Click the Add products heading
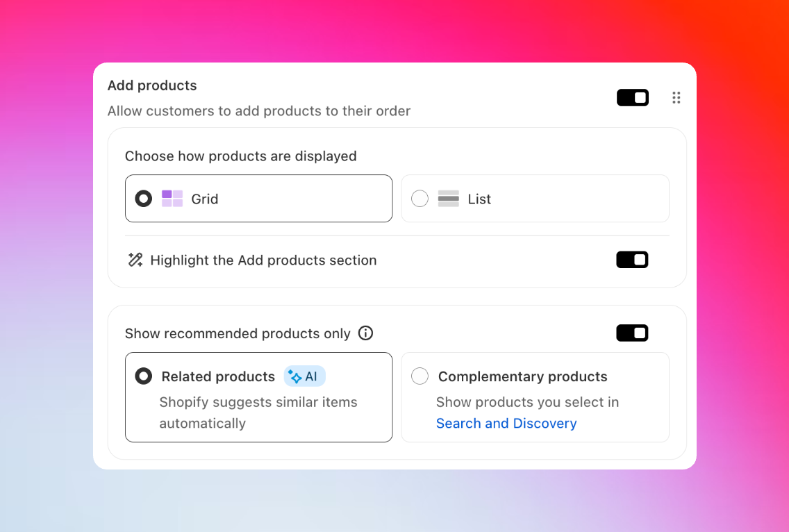Image resolution: width=789 pixels, height=532 pixels. pyautogui.click(x=152, y=85)
